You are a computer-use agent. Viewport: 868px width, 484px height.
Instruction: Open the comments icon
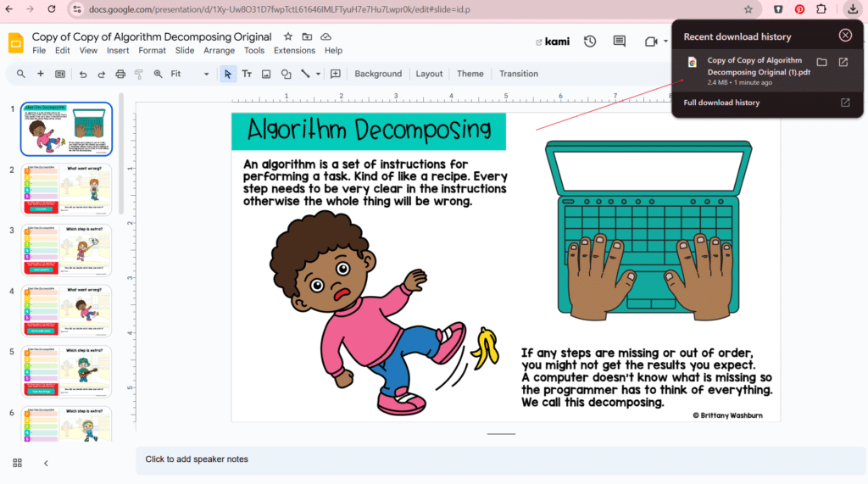coord(620,42)
